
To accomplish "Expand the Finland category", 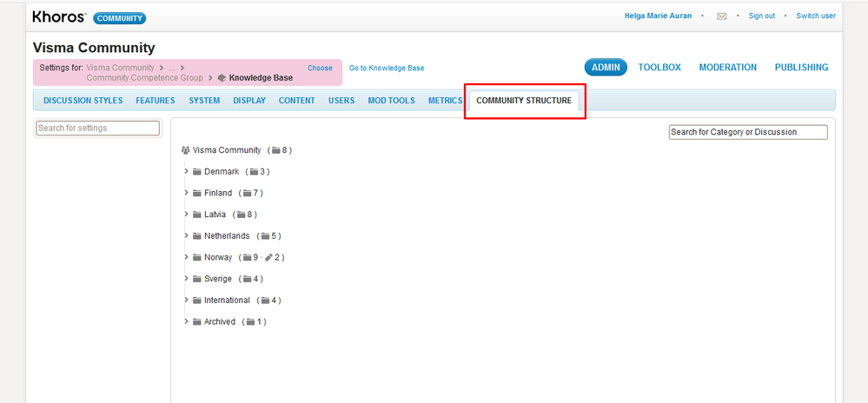I will [x=187, y=193].
